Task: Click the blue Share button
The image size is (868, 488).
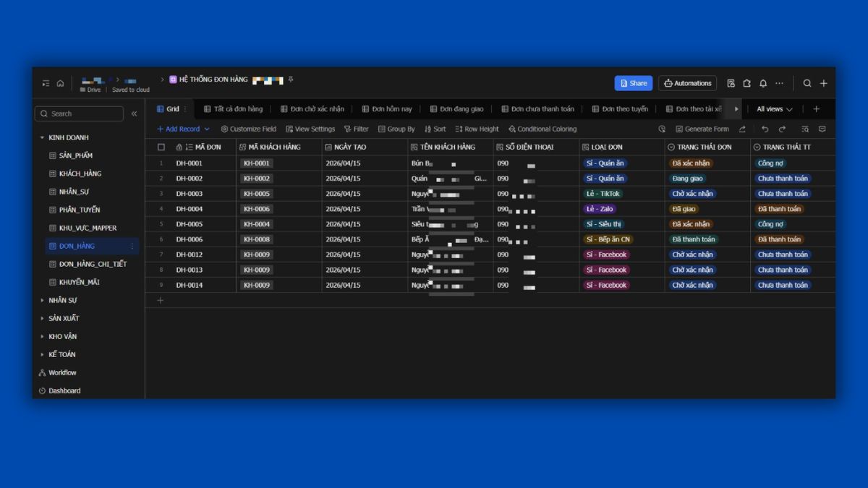Action: 633,83
